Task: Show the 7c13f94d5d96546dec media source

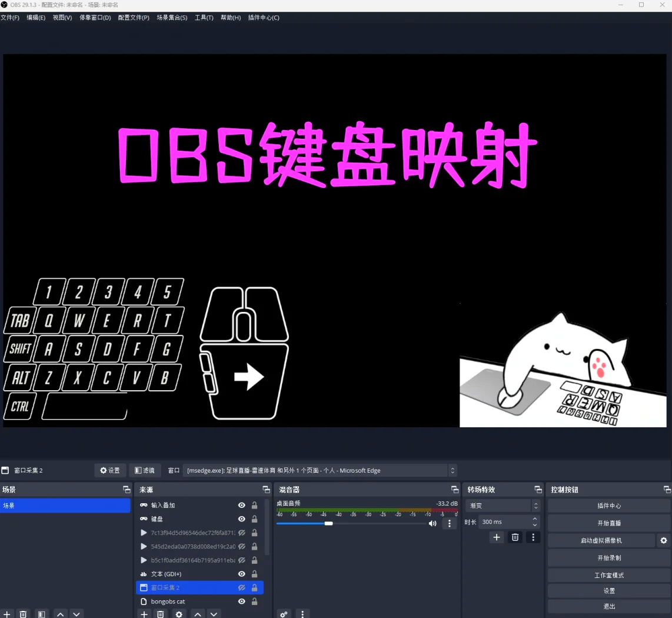Action: [242, 533]
